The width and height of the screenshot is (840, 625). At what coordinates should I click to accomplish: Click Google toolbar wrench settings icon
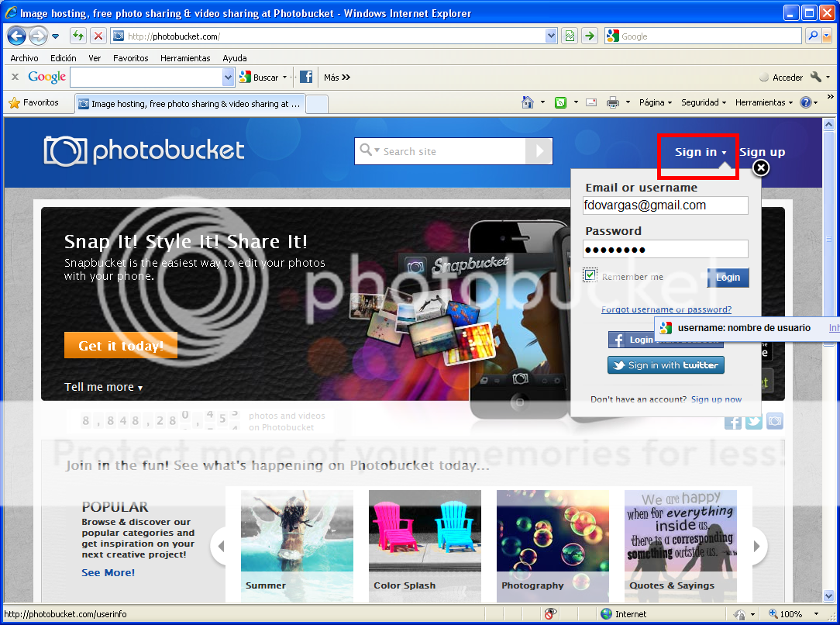point(816,77)
